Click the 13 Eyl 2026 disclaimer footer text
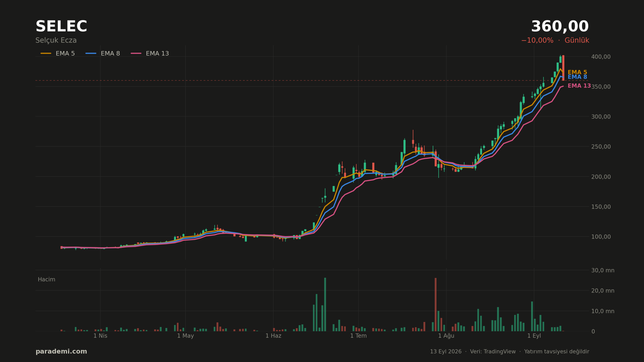 [510, 352]
